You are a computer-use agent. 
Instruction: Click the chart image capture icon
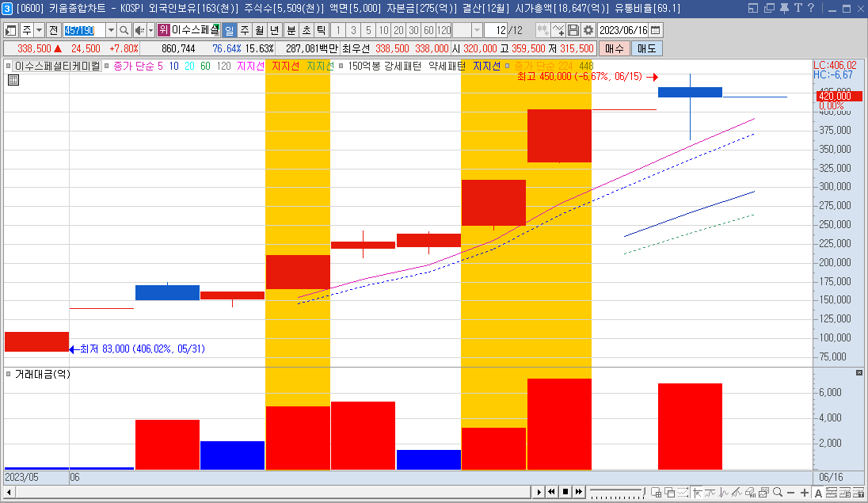point(764,493)
